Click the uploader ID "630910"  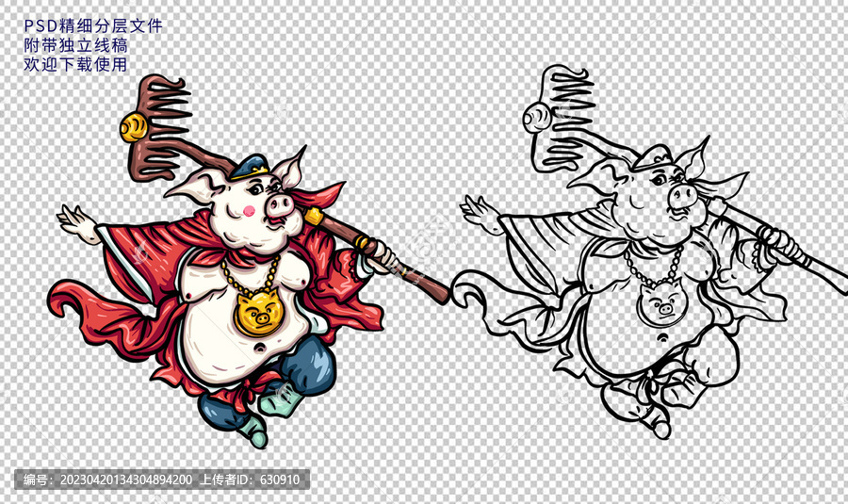click(x=280, y=480)
